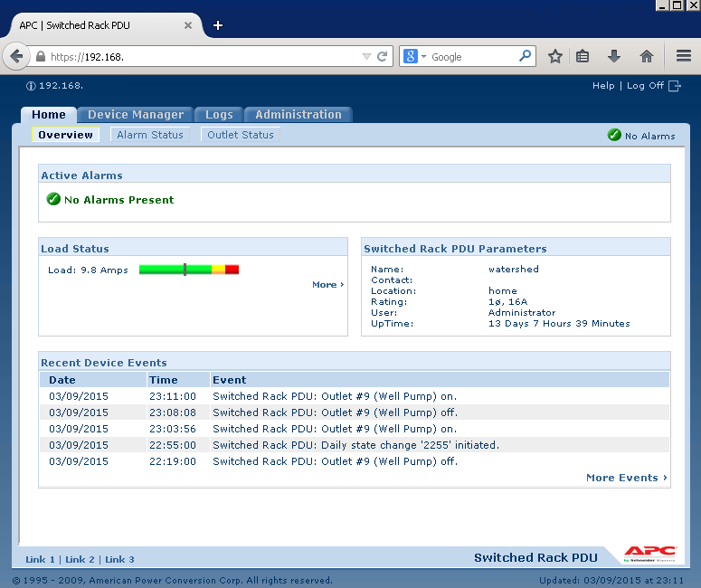Image resolution: width=701 pixels, height=588 pixels.
Task: Close the APC Switched Rack PDU tab
Action: click(x=188, y=25)
